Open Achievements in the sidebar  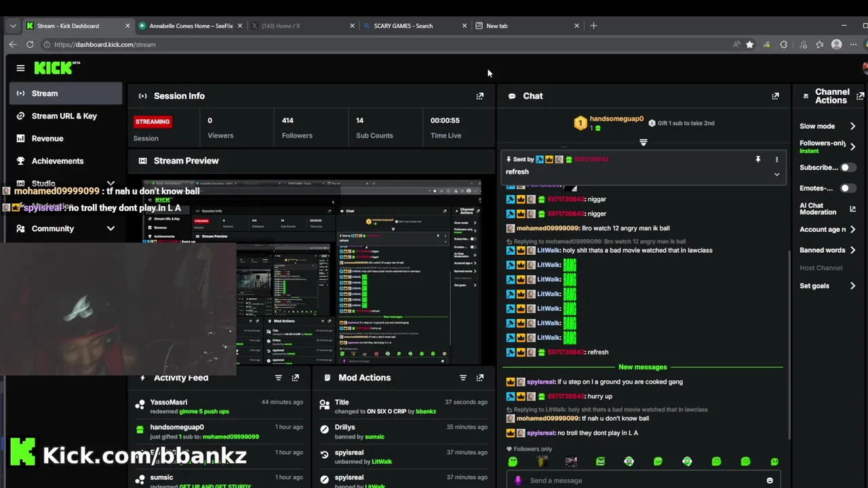tap(66, 161)
